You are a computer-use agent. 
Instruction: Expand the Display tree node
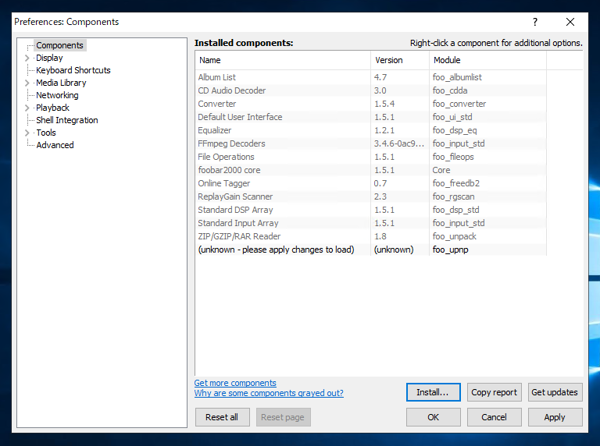coord(27,58)
